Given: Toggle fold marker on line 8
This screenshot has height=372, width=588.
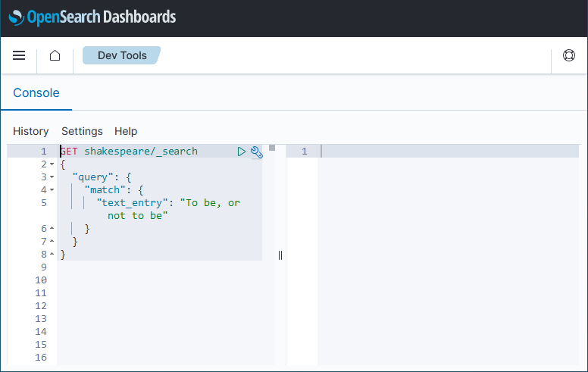Looking at the screenshot, I should coord(52,255).
